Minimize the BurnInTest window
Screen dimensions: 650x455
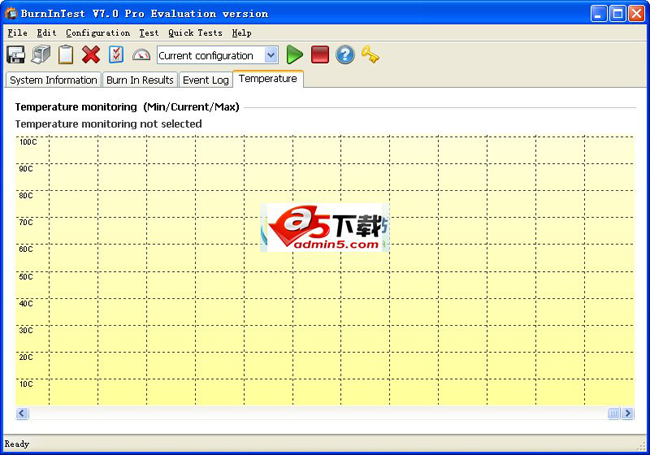[x=599, y=14]
